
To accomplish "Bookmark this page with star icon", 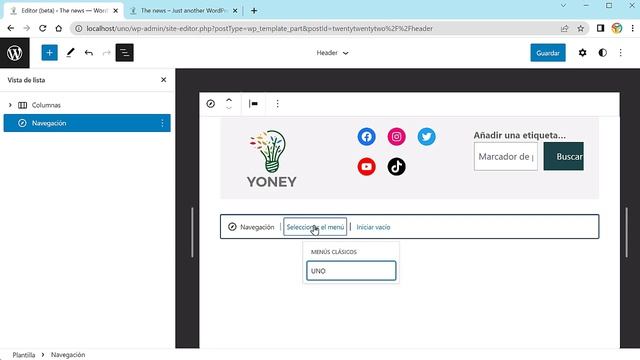I will point(580,28).
